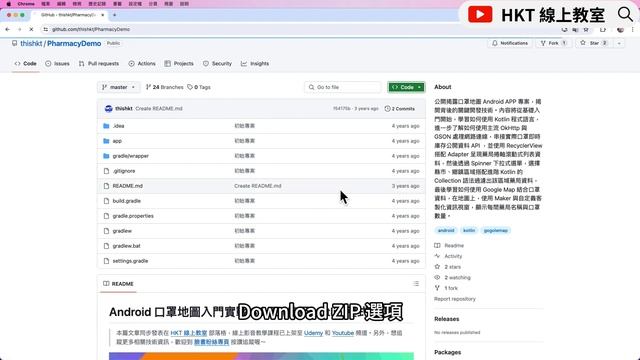Click the android topic tag
This screenshot has width=640, height=360.
point(446,231)
